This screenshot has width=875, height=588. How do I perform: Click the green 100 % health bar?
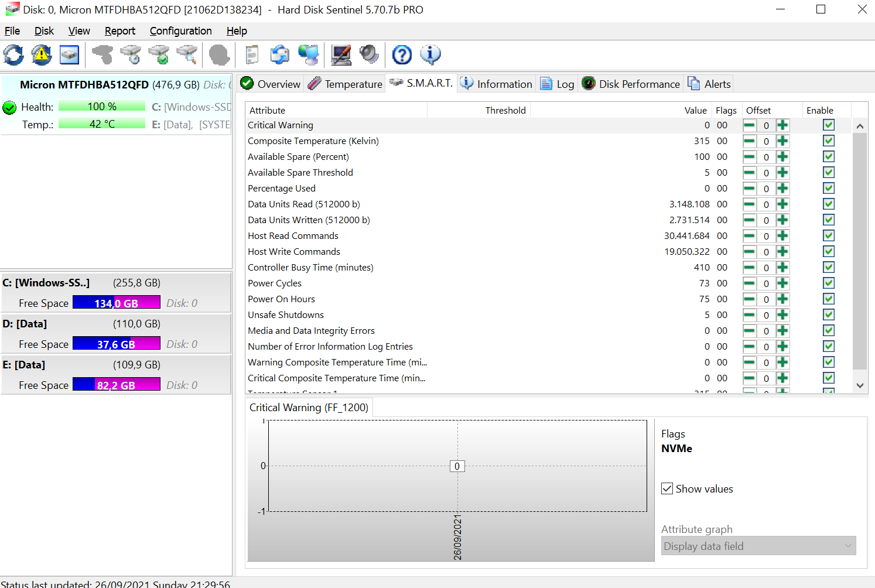coord(102,106)
